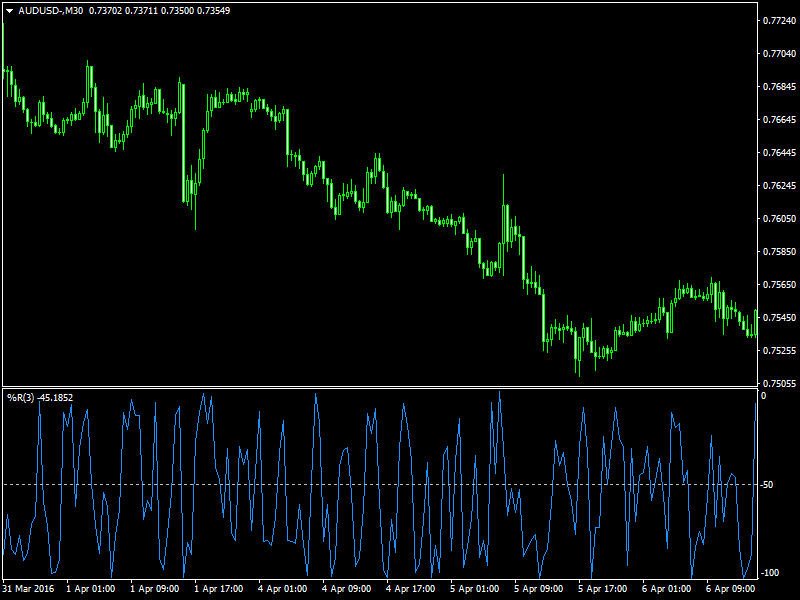Click the 4 Apr 01:00 time label

[283, 589]
